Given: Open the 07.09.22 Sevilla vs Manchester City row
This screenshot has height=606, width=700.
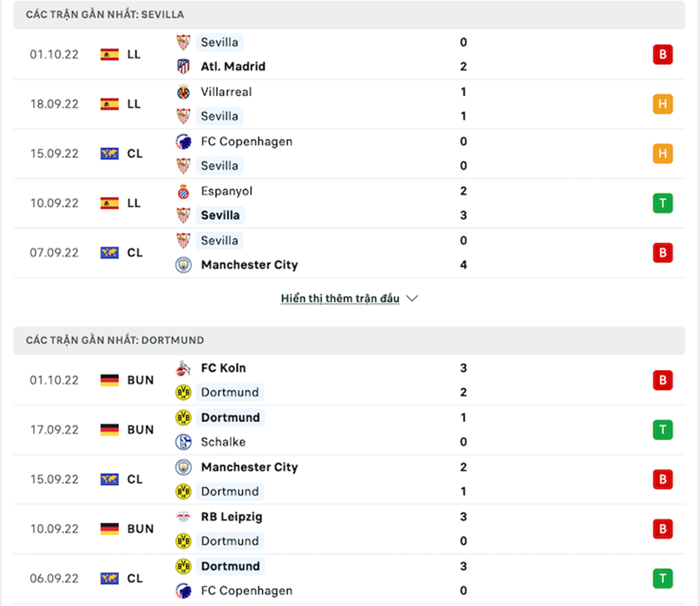Looking at the screenshot, I should click(350, 253).
